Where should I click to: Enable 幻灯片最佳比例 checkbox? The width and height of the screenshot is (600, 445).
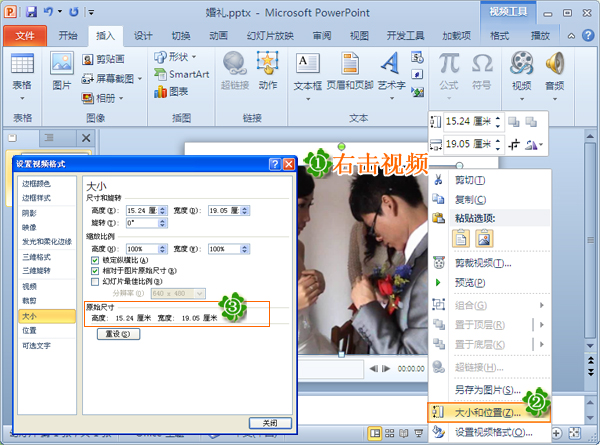95,282
